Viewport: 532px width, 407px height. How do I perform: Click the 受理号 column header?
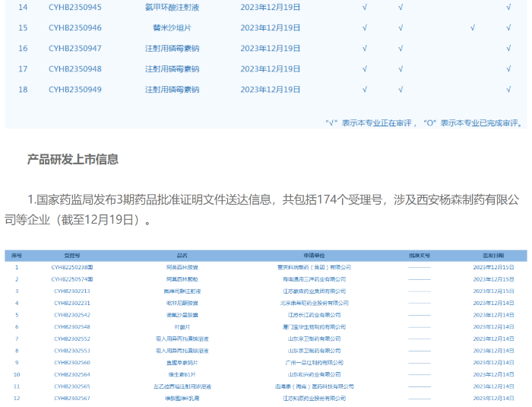tap(72, 256)
